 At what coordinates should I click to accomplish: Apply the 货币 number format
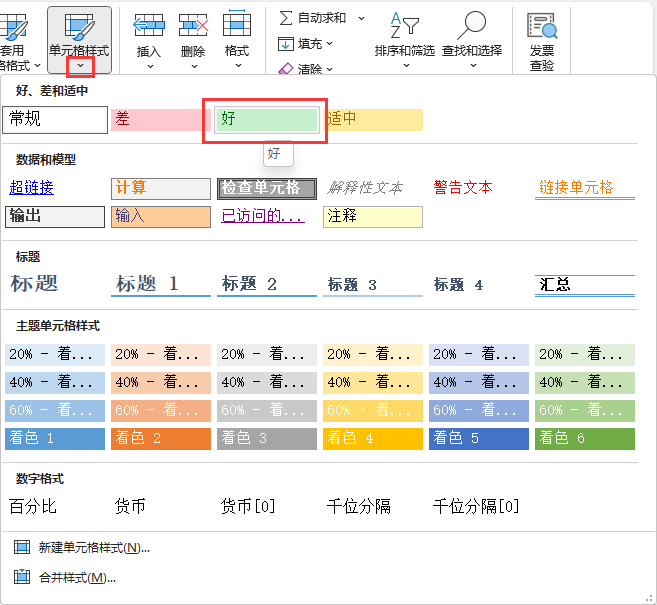(x=130, y=506)
